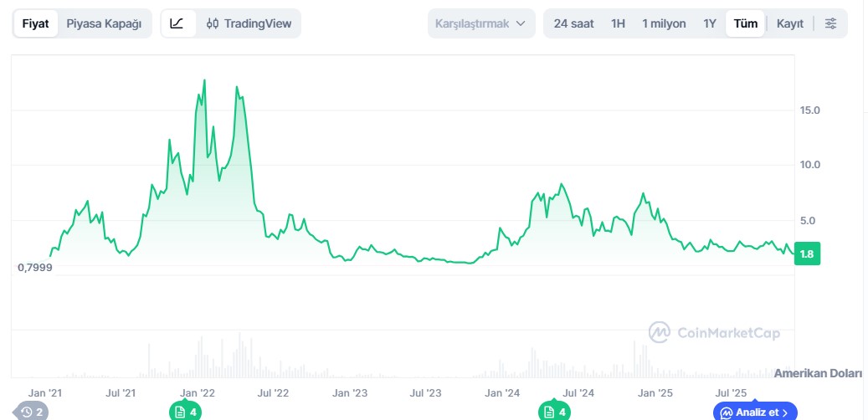Image resolution: width=868 pixels, height=420 pixels.
Task: Click the green 1.8 current price label
Action: (807, 254)
